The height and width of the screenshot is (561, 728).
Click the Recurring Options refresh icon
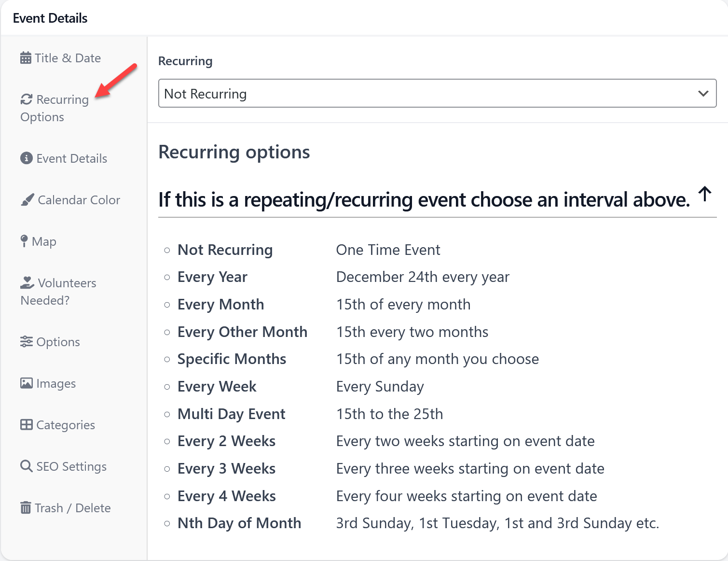click(x=26, y=99)
